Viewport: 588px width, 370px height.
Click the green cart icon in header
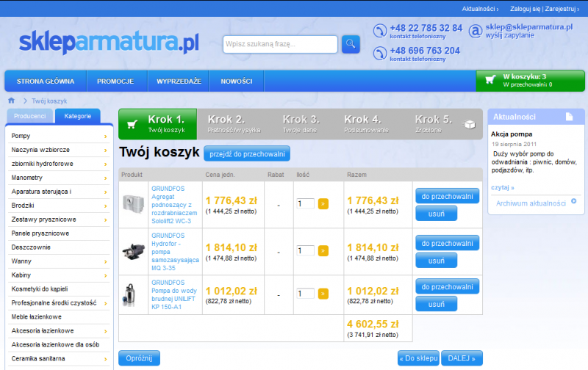[490, 80]
